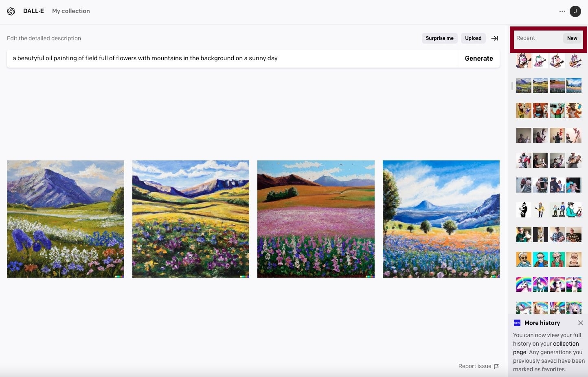Open the My collection tab

click(71, 11)
